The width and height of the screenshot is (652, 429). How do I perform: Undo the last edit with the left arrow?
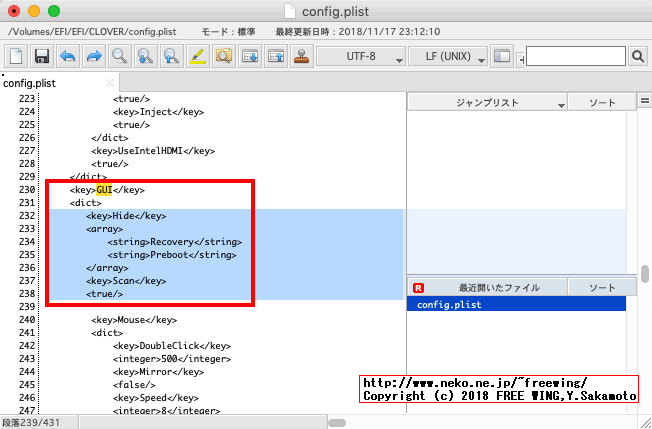pos(68,56)
